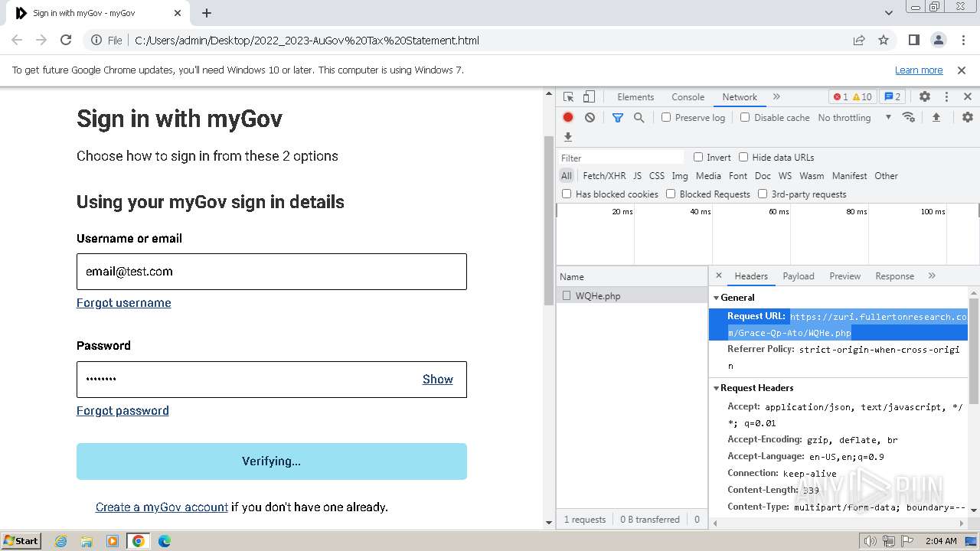Open the No throttling dropdown
The image size is (980, 551).
tap(854, 118)
